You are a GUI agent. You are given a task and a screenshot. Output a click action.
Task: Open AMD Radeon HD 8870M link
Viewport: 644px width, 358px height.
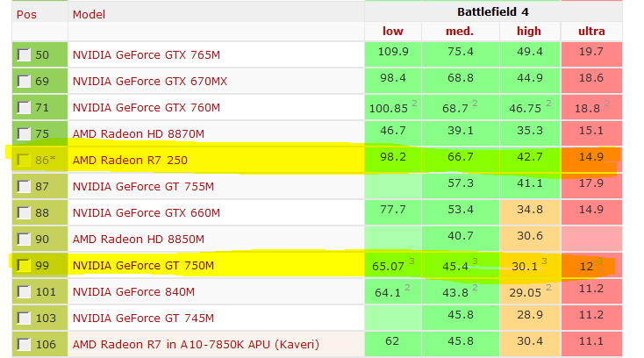tap(139, 134)
